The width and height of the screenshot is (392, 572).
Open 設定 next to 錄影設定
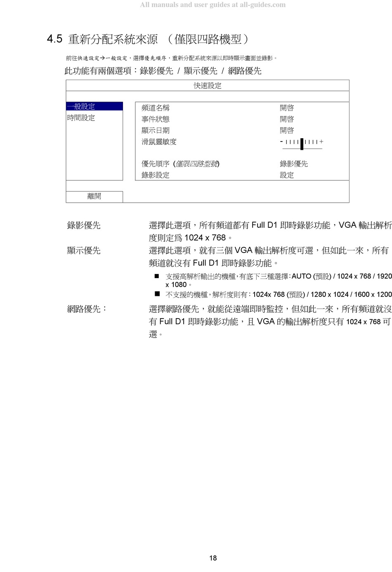pos(287,175)
